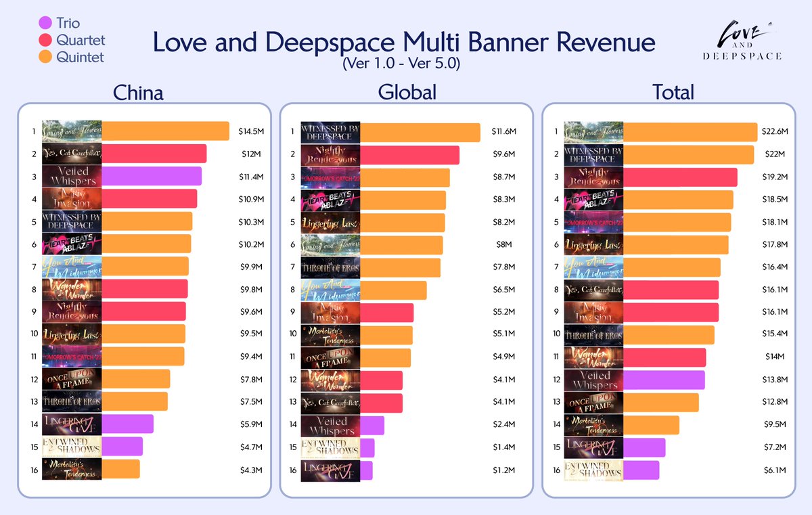Open Nightly Rendezvous thumbnail in Total panel
Image resolution: width=812 pixels, height=515 pixels.
(x=593, y=177)
